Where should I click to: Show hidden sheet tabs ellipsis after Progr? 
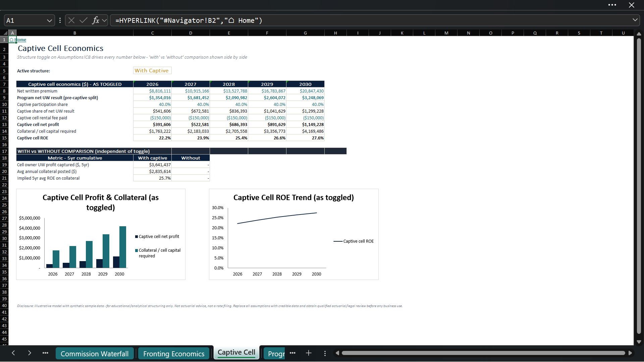[x=292, y=353]
